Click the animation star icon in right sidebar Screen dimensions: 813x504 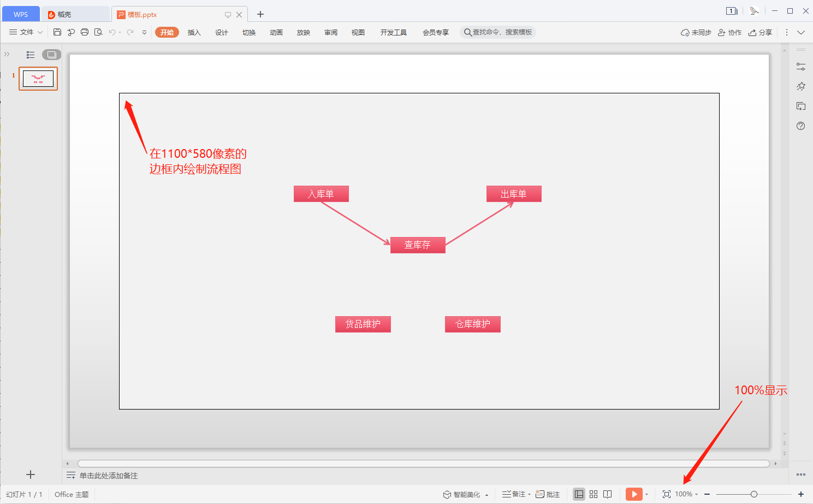tap(801, 86)
